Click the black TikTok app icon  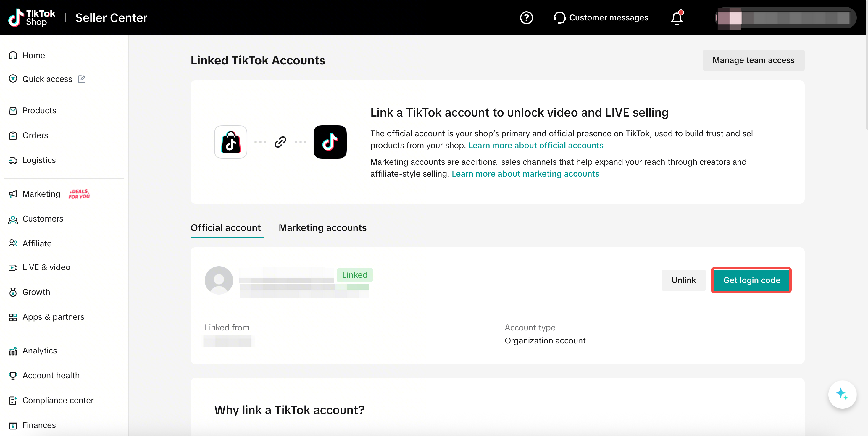pyautogui.click(x=330, y=142)
